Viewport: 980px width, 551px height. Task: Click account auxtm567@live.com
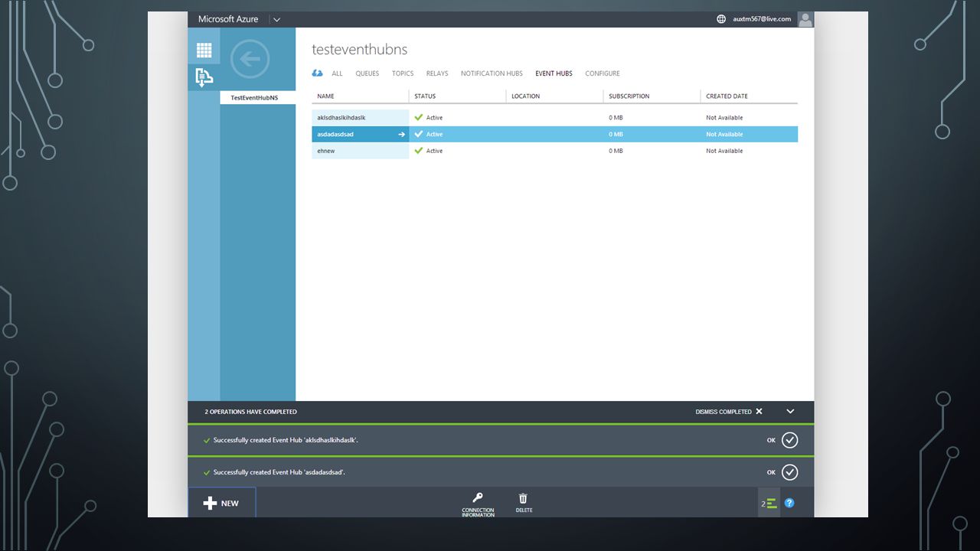[x=762, y=19]
